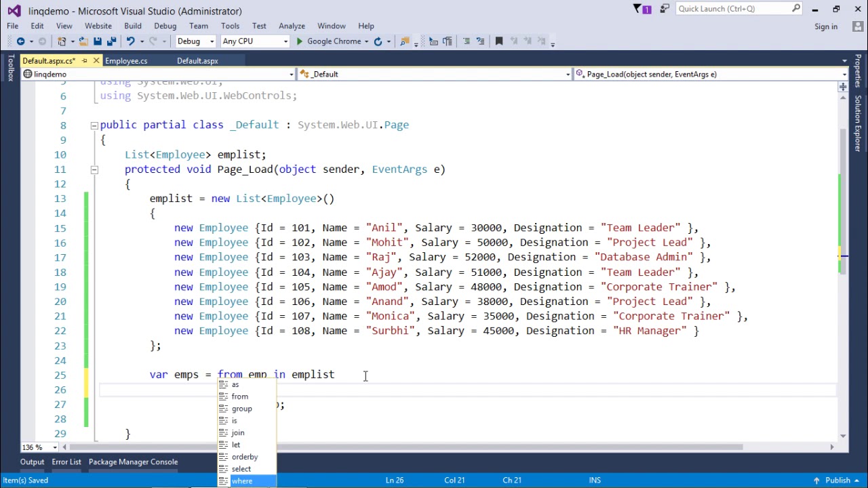This screenshot has height=488, width=868.
Task: Open the Output panel tab
Action: click(x=32, y=462)
